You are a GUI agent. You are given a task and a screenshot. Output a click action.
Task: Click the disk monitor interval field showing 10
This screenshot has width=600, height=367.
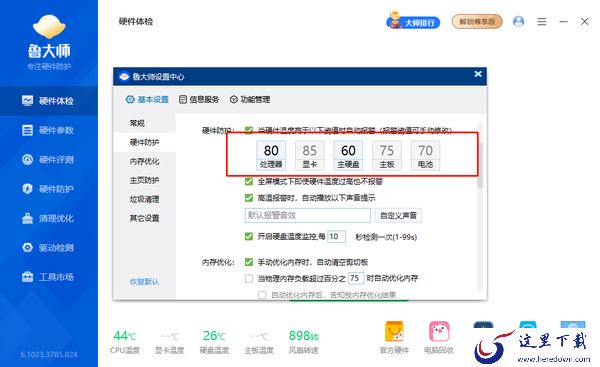click(x=336, y=237)
